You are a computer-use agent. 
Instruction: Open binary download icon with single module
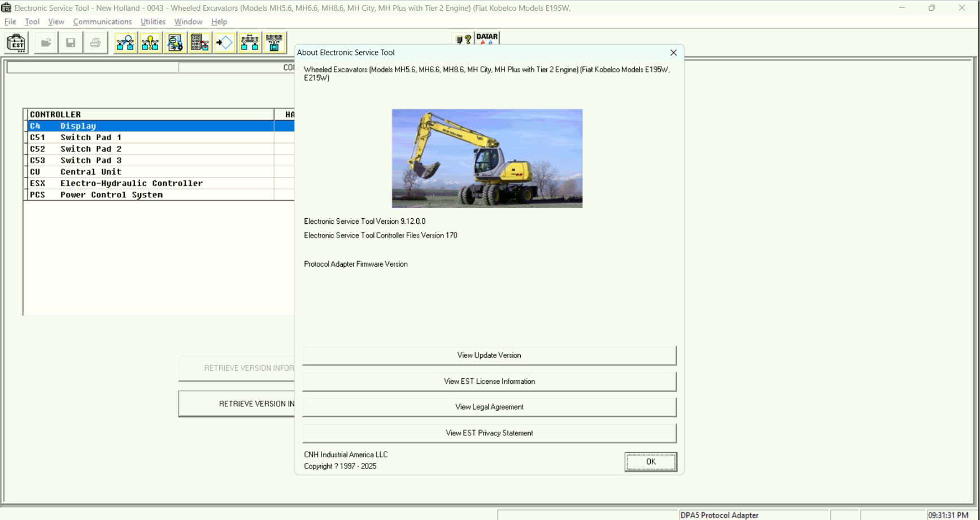click(x=274, y=43)
